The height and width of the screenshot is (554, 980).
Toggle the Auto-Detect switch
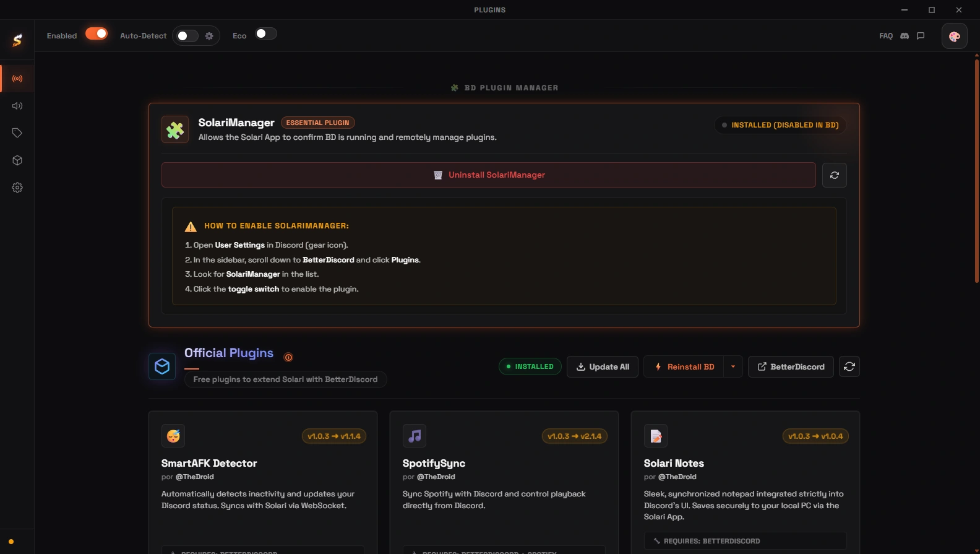187,36
